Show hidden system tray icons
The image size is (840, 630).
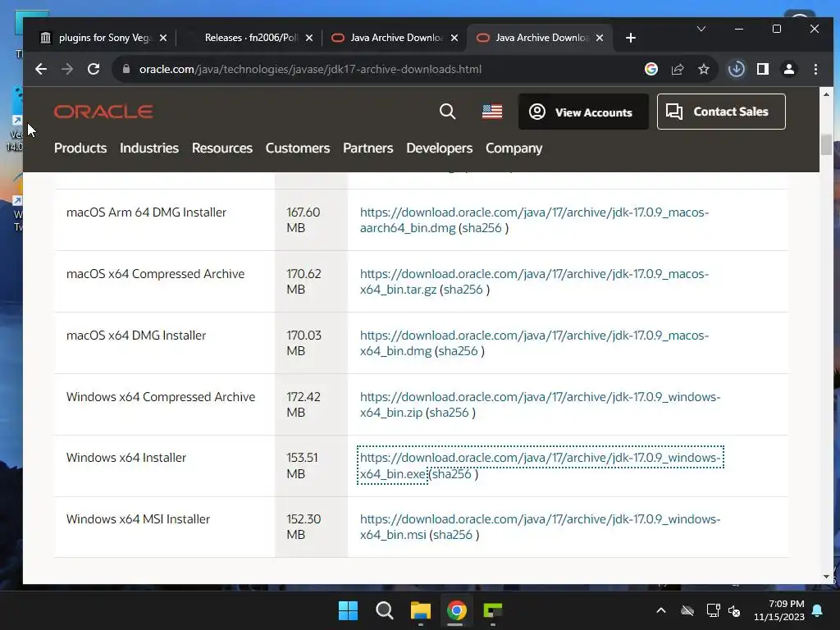[x=661, y=610]
